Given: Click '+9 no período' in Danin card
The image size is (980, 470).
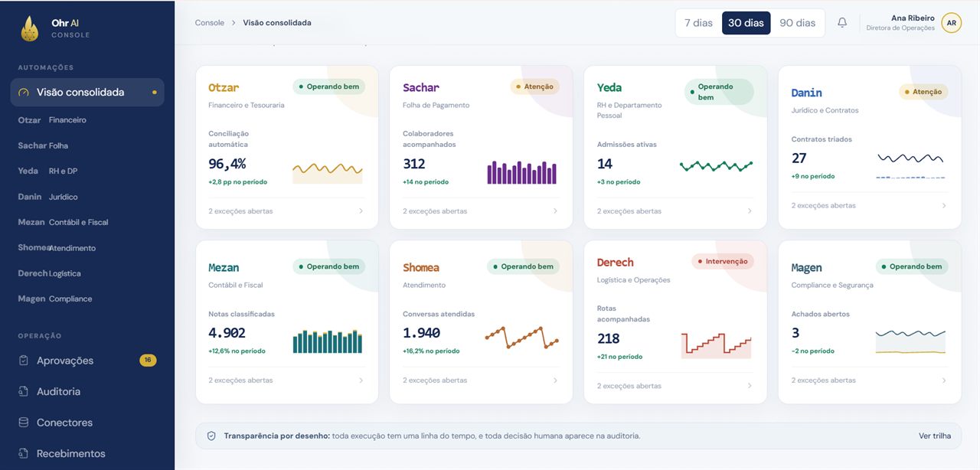Looking at the screenshot, I should coord(813,177).
